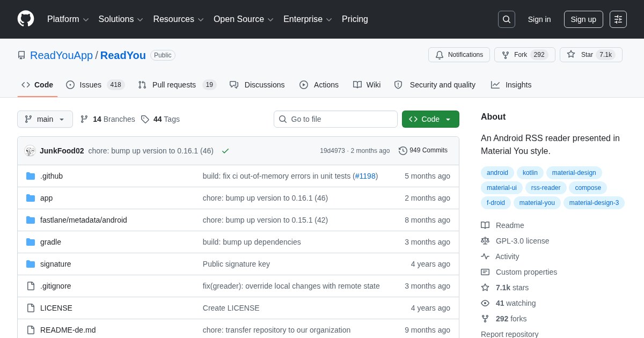
Task: Expand the Solutions menu
Action: pos(121,19)
